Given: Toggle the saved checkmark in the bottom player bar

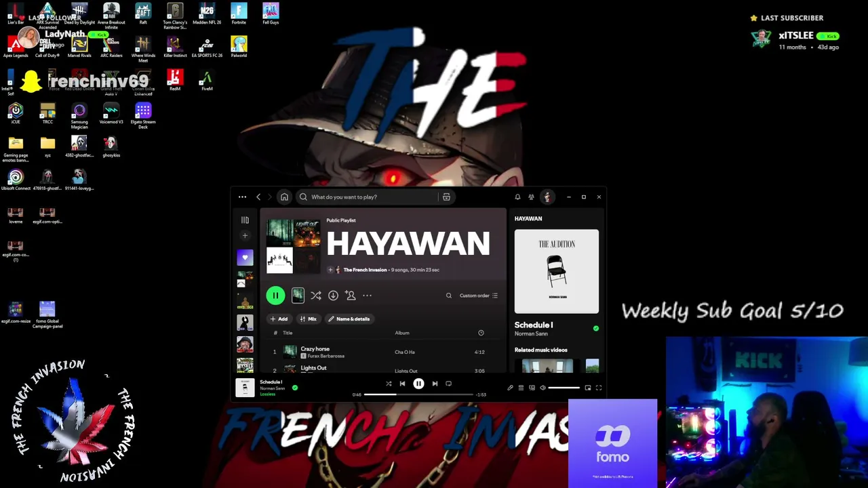Looking at the screenshot, I should pos(295,388).
